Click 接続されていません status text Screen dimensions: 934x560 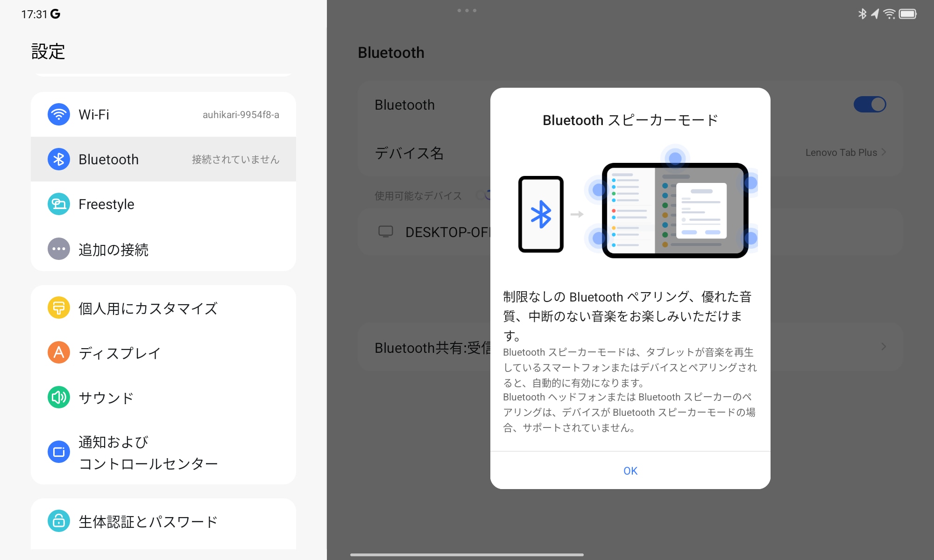click(235, 160)
